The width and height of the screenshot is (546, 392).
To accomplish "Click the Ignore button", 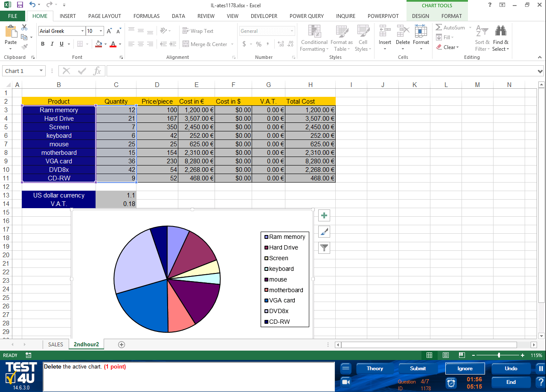I will tap(465, 369).
